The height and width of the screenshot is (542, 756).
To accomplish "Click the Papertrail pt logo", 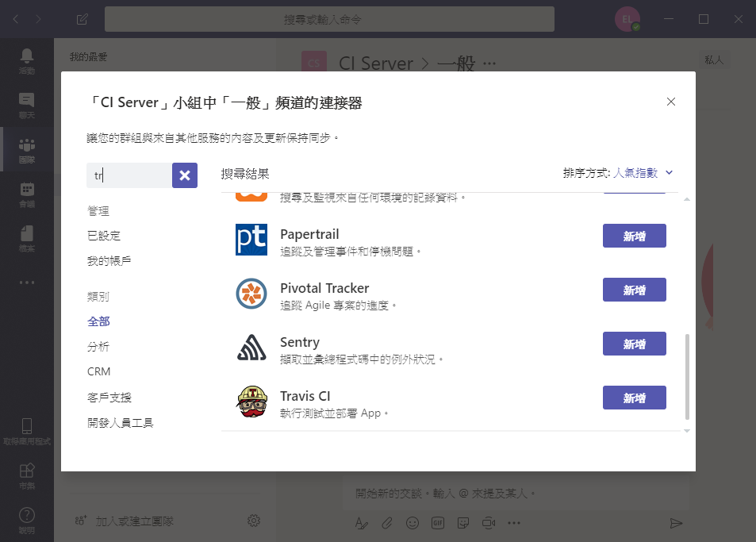I will click(x=251, y=240).
